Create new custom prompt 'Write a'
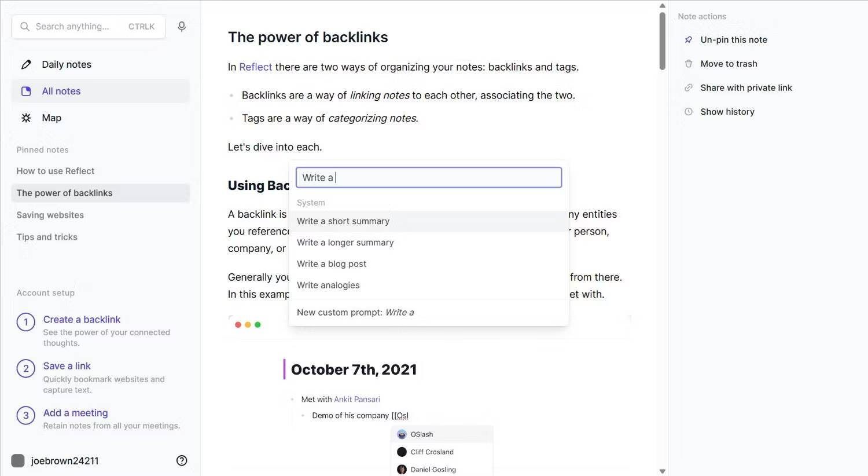This screenshot has height=476, width=868. (355, 313)
